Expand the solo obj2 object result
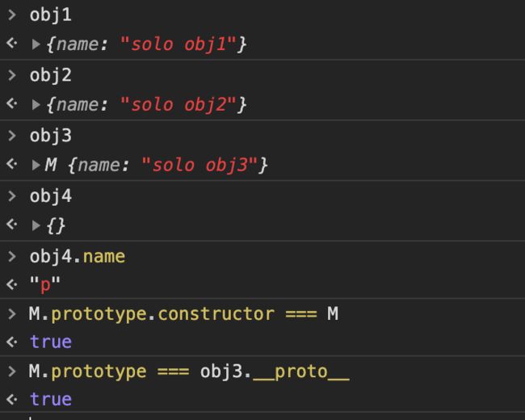Viewport: 525px width, 420px height. [x=36, y=104]
